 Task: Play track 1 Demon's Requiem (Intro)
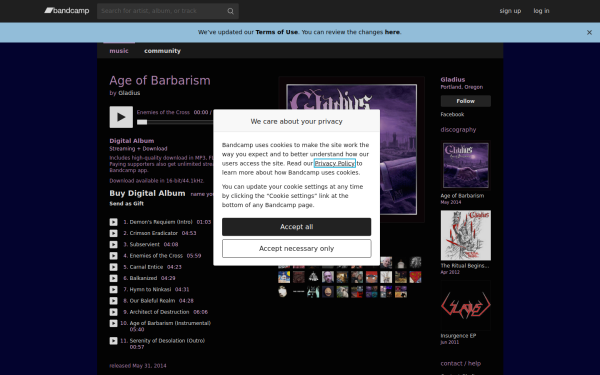(114, 222)
